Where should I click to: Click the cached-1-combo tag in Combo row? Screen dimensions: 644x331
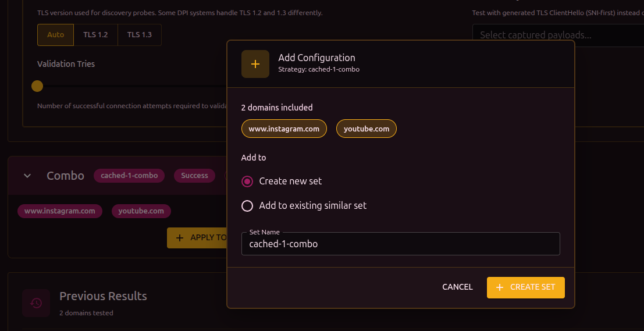point(129,176)
